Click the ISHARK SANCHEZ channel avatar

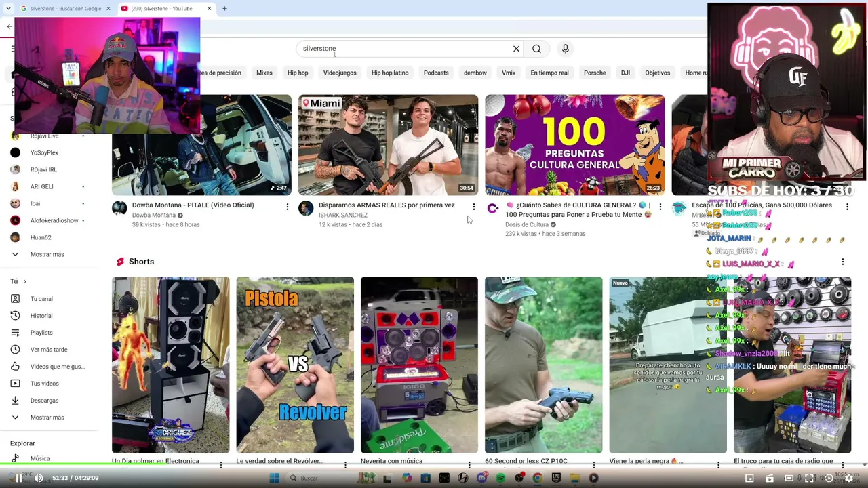pyautogui.click(x=306, y=208)
